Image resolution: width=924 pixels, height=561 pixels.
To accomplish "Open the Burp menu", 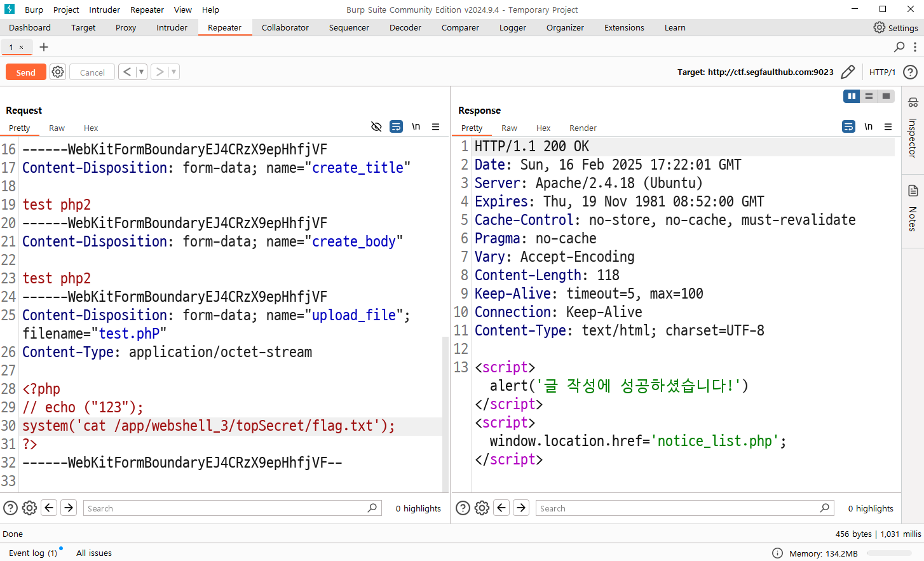I will click(x=34, y=10).
